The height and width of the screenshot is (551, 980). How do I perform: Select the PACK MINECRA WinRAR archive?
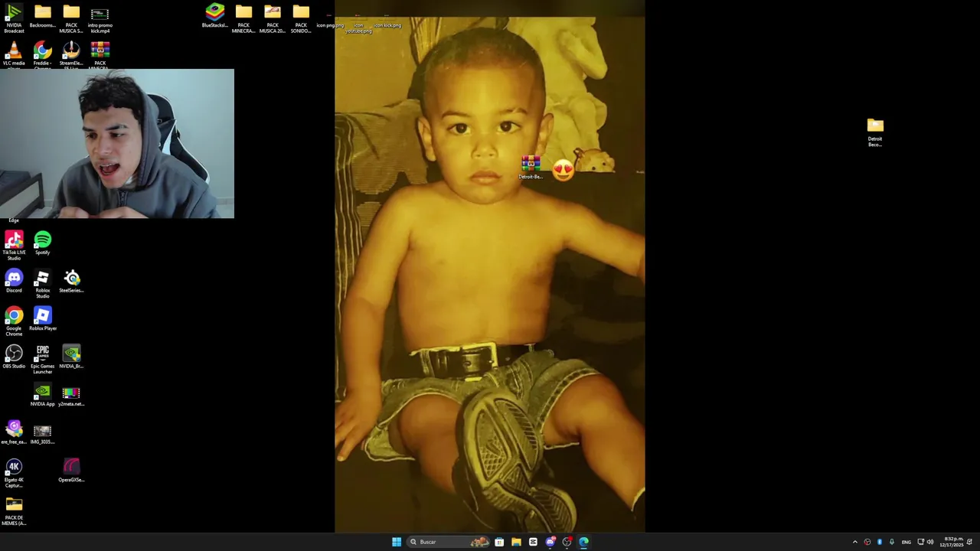coord(100,55)
